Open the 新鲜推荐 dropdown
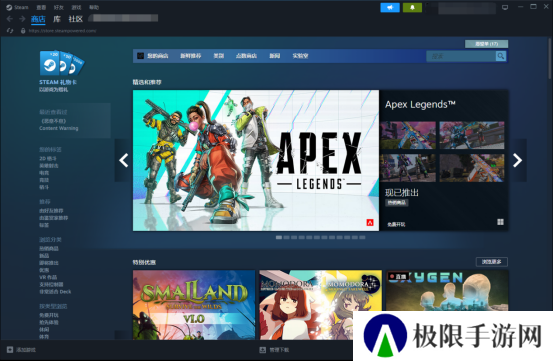553x361 pixels. (x=190, y=56)
